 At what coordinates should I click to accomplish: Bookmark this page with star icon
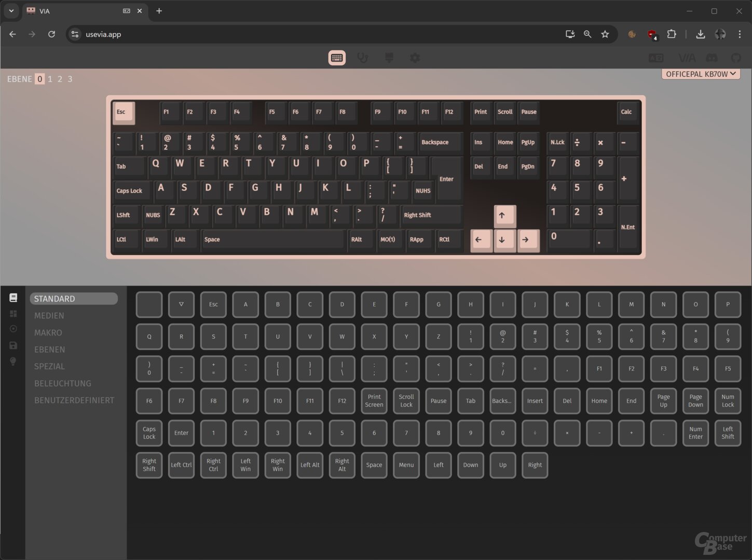[x=605, y=34]
